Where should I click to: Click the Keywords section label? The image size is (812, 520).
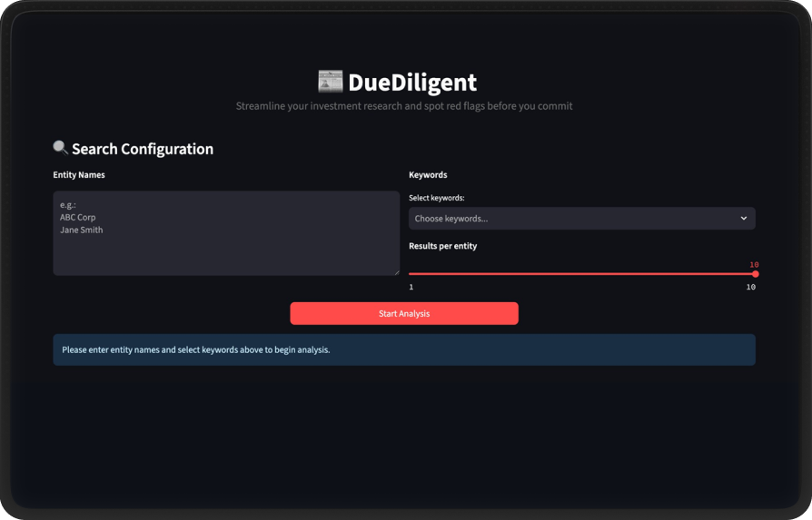coord(428,175)
